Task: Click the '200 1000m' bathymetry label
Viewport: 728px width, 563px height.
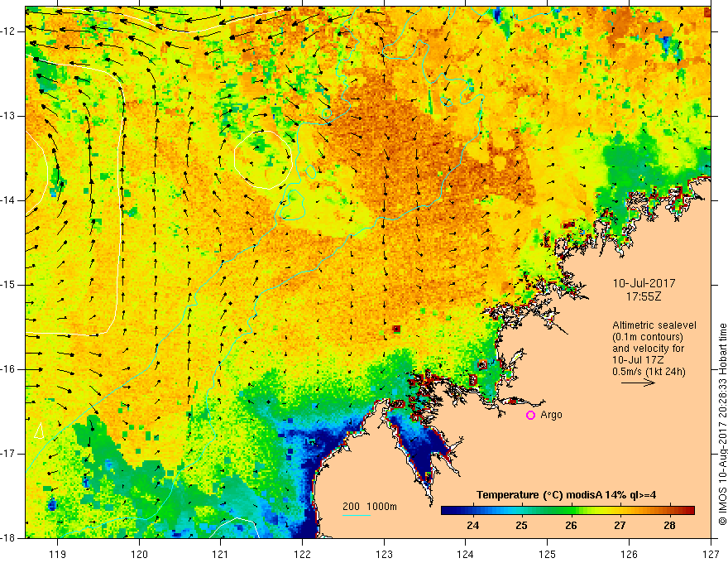Action: point(370,507)
